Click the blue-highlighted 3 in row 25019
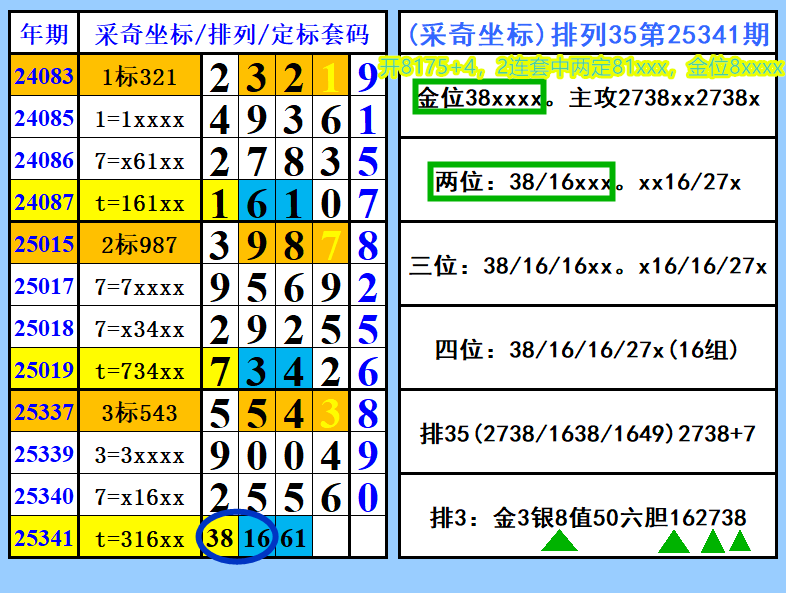786x593 pixels. point(257,370)
